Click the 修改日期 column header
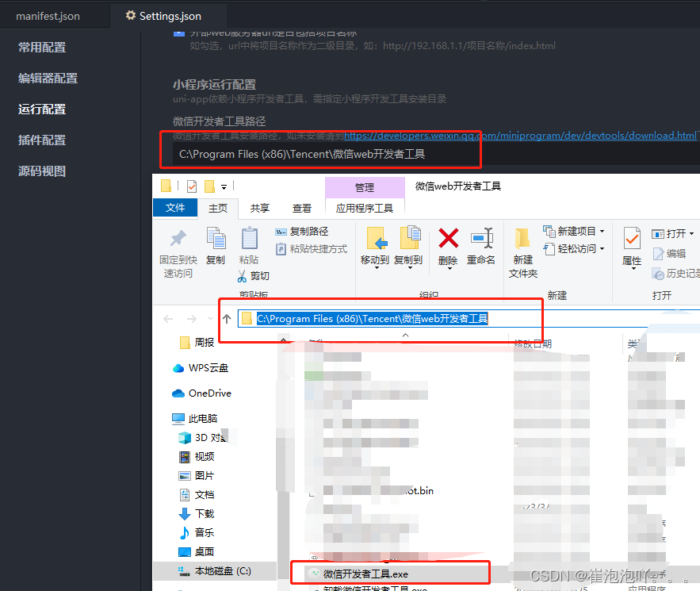The width and height of the screenshot is (700, 591). (533, 343)
